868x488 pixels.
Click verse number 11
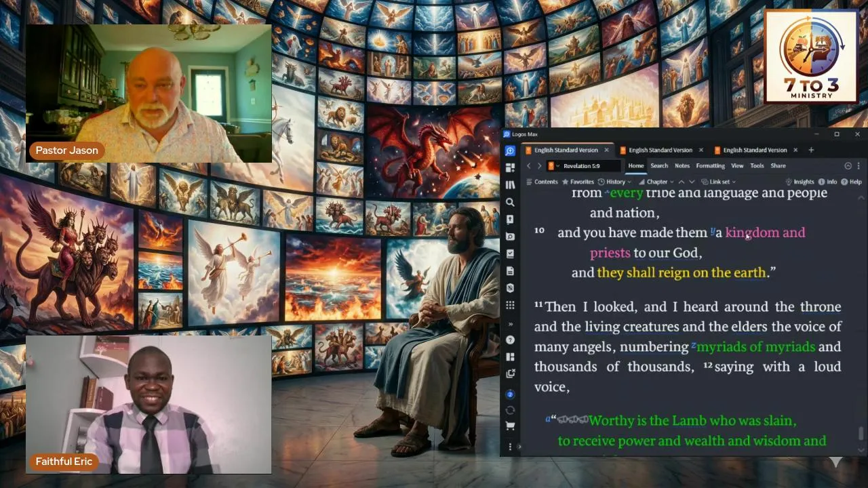coord(538,305)
